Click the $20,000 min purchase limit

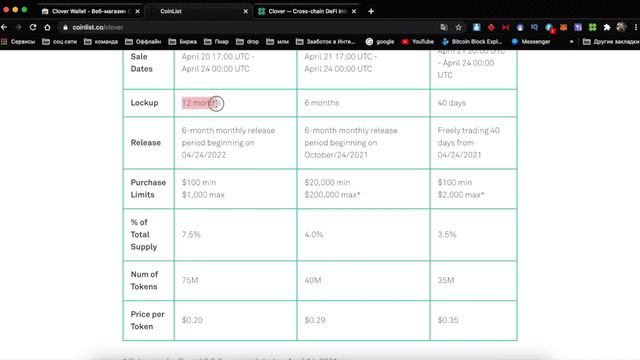327,182
